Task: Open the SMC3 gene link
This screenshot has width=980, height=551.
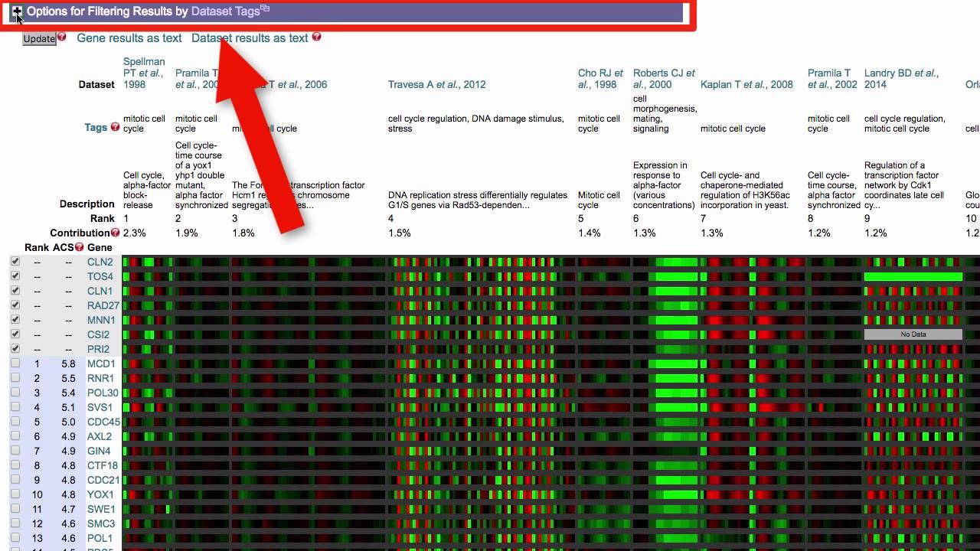Action: click(x=101, y=523)
